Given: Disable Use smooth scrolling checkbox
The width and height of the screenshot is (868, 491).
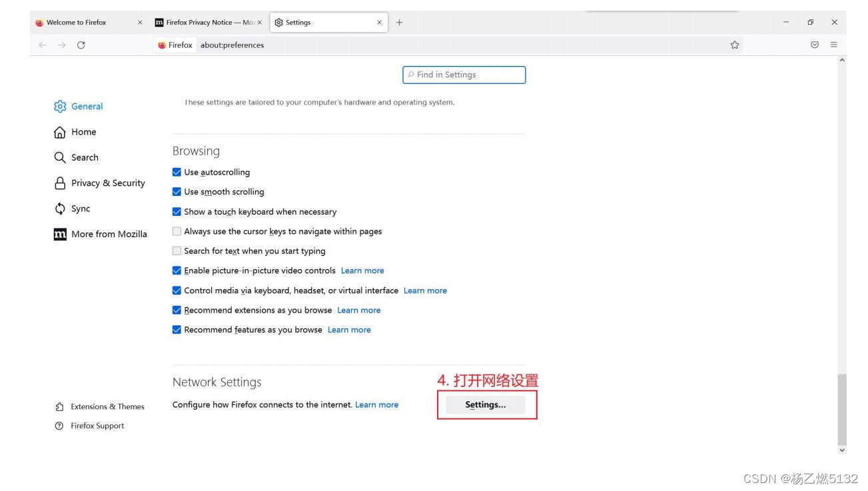Looking at the screenshot, I should 177,192.
